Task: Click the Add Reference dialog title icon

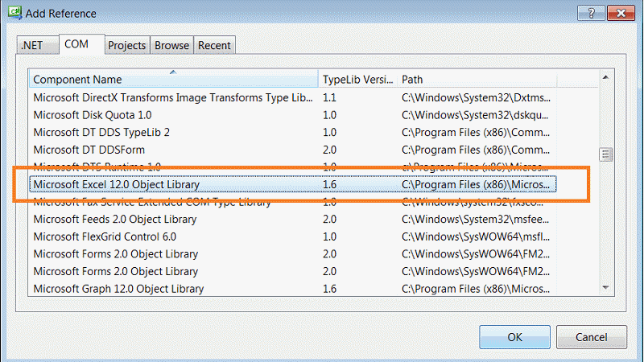Action: (15, 12)
